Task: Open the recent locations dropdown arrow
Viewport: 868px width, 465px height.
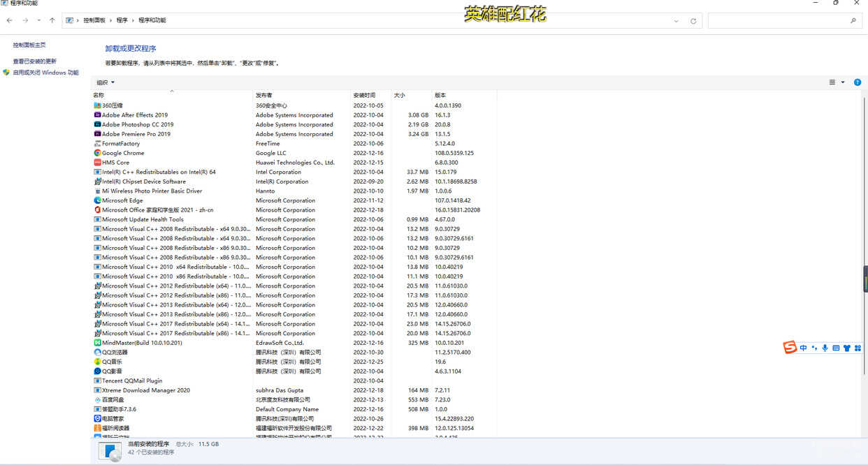Action: click(x=38, y=20)
